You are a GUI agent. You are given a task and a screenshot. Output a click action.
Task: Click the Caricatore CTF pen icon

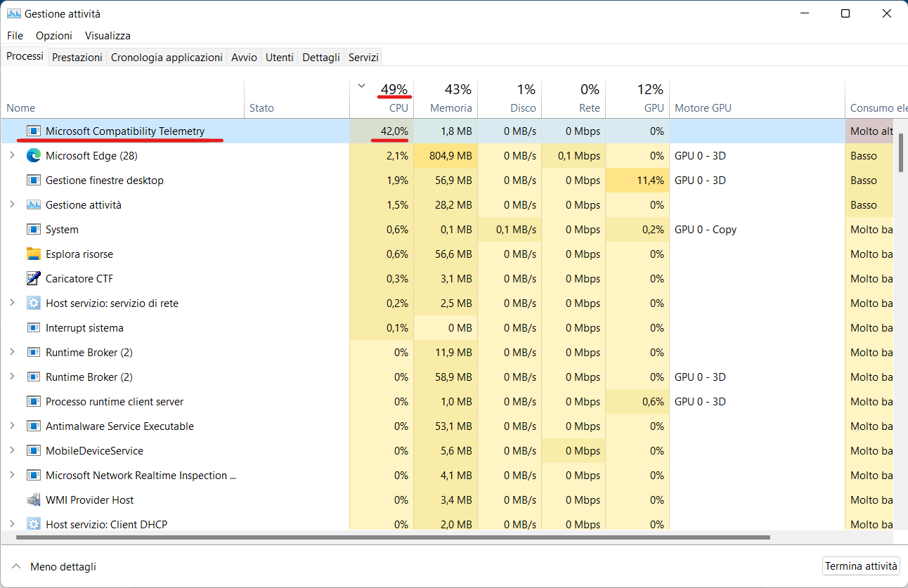[x=33, y=278]
